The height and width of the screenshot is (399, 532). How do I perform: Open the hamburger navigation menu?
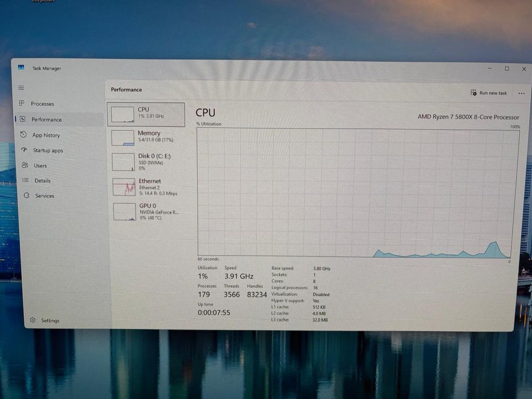pyautogui.click(x=21, y=88)
